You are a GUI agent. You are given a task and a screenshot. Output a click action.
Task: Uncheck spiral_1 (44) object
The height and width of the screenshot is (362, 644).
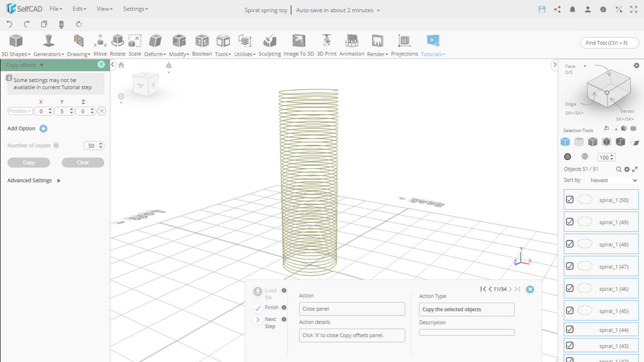tap(570, 329)
